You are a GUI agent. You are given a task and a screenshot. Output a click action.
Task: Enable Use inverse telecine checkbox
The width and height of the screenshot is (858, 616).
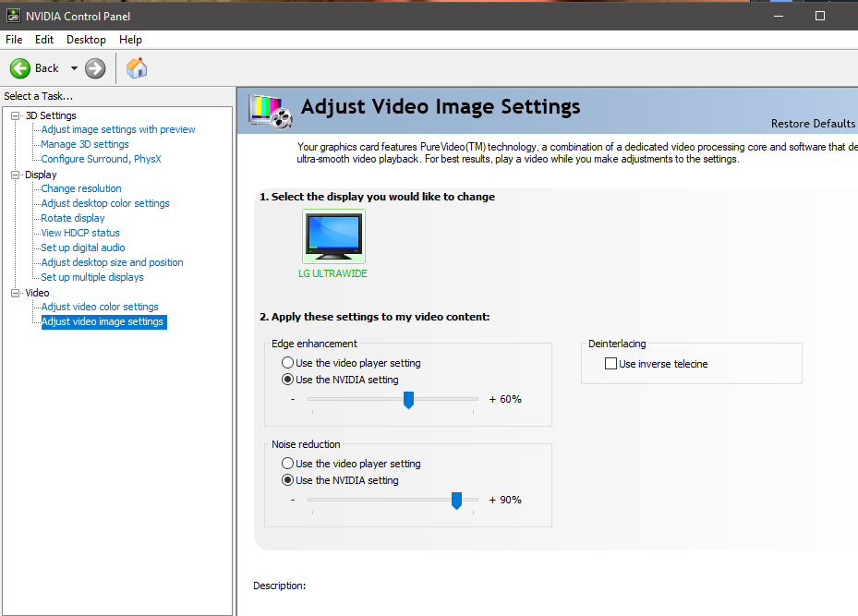[610, 363]
